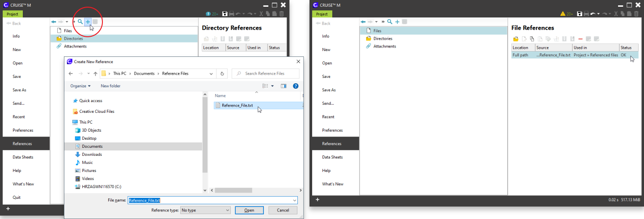Click the yellow folder icon under File References
The width and height of the screenshot is (644, 219).
click(x=516, y=39)
